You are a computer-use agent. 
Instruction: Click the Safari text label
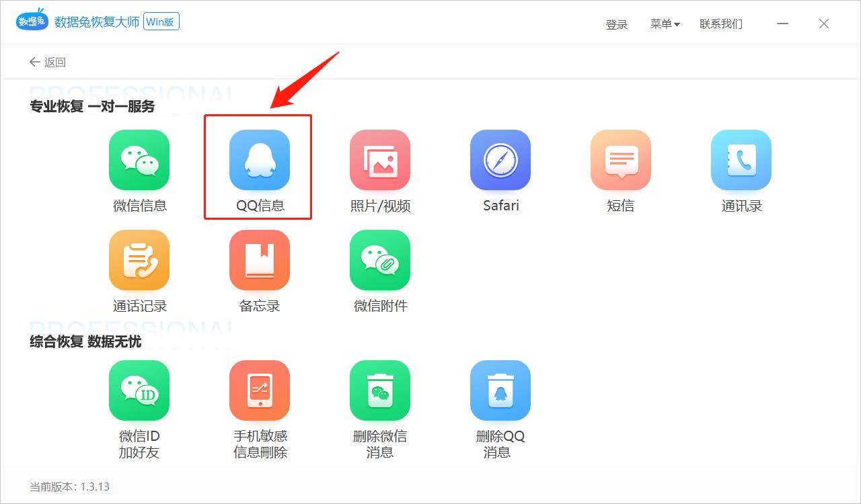pos(501,206)
